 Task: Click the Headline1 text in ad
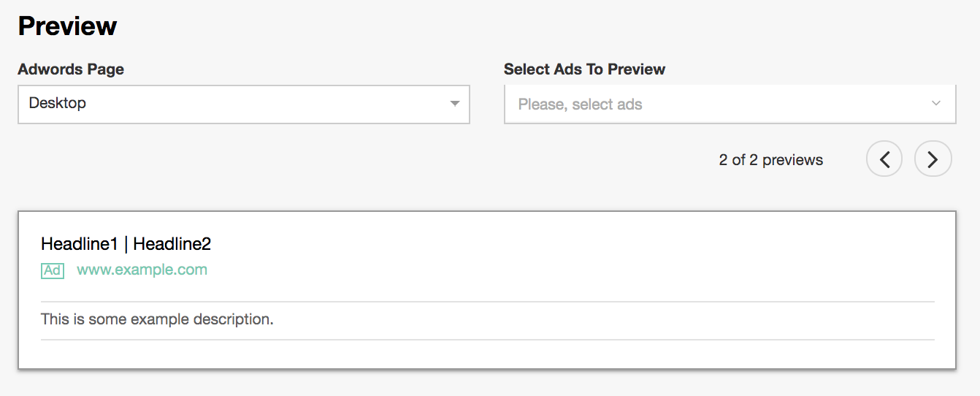click(79, 244)
